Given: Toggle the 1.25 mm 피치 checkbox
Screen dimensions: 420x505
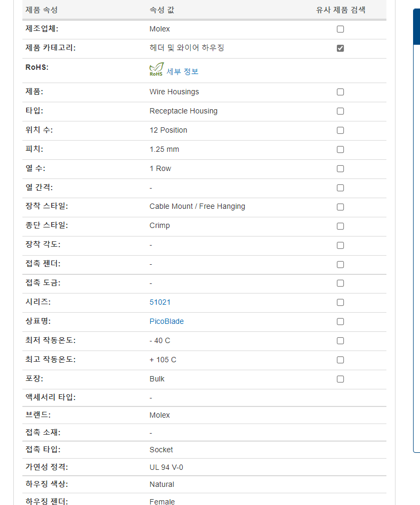Looking at the screenshot, I should [340, 150].
